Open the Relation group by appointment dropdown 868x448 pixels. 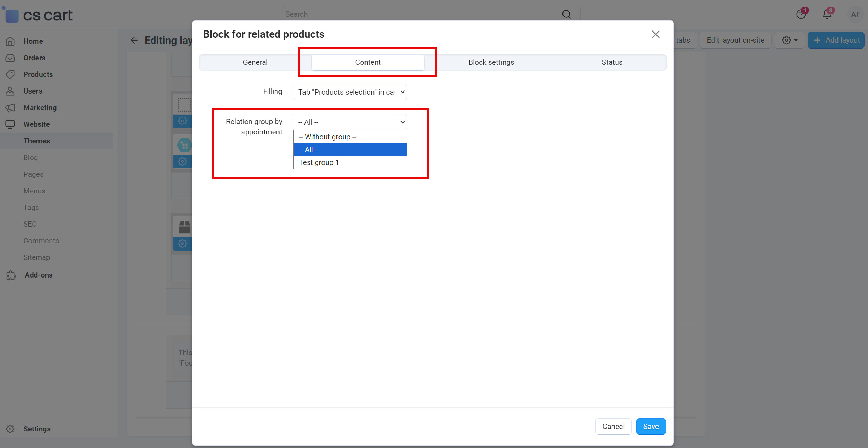350,122
